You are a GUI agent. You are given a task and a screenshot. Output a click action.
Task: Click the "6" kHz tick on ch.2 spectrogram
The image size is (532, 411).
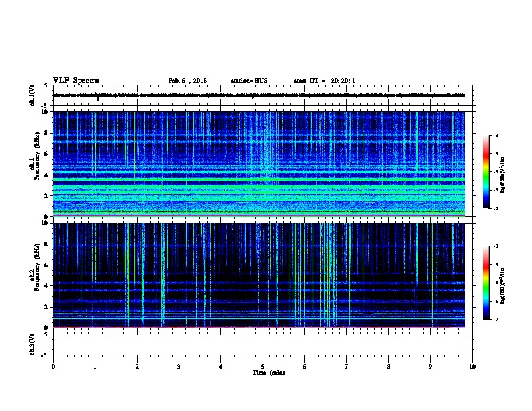[x=46, y=265]
